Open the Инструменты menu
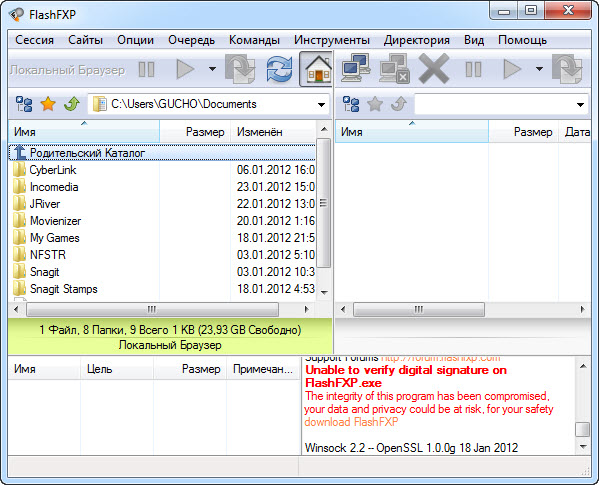Image resolution: width=599 pixels, height=485 pixels. 332,40
